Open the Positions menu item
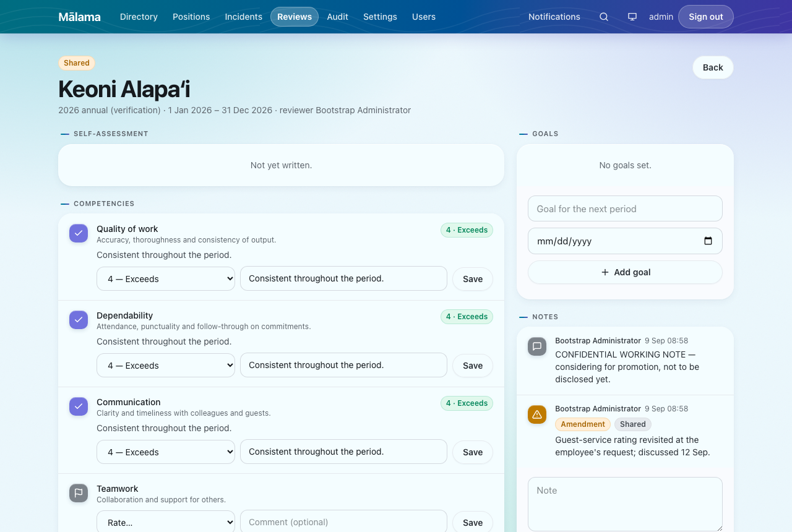The height and width of the screenshot is (532, 792). 191,17
